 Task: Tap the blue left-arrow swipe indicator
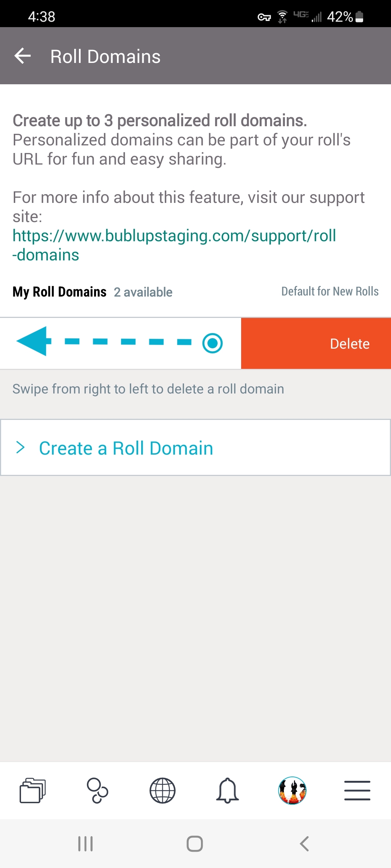tap(34, 341)
